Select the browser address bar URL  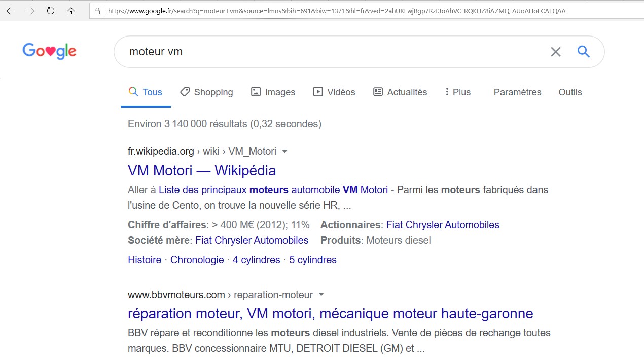[x=336, y=11]
